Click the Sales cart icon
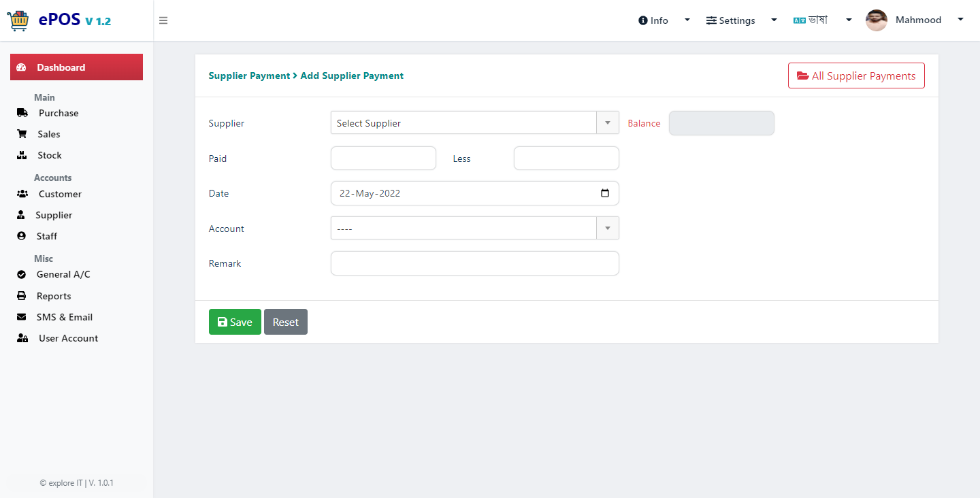Viewport: 980px width, 498px height. 22,134
